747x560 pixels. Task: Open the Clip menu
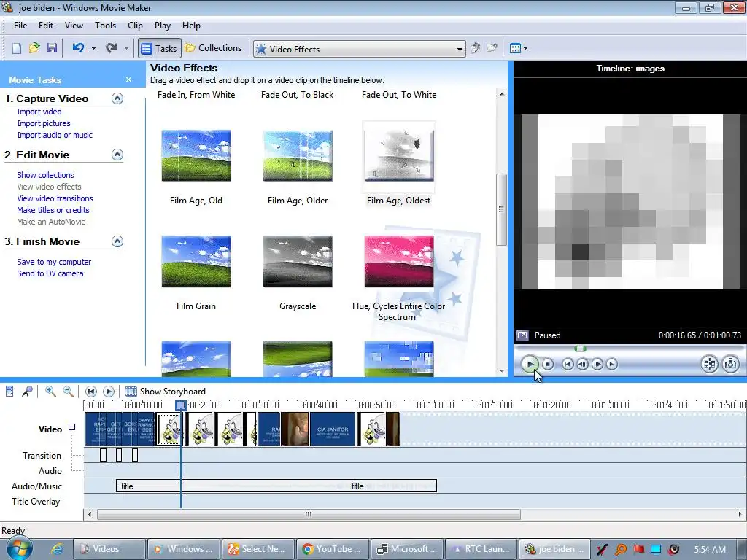135,26
